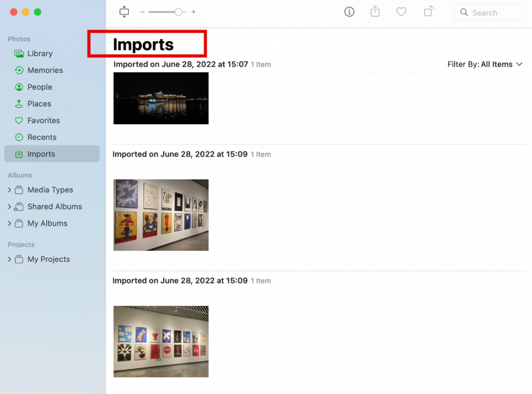Click the zoom out minus button
Viewport: 532px width, 394px height.
(x=142, y=12)
